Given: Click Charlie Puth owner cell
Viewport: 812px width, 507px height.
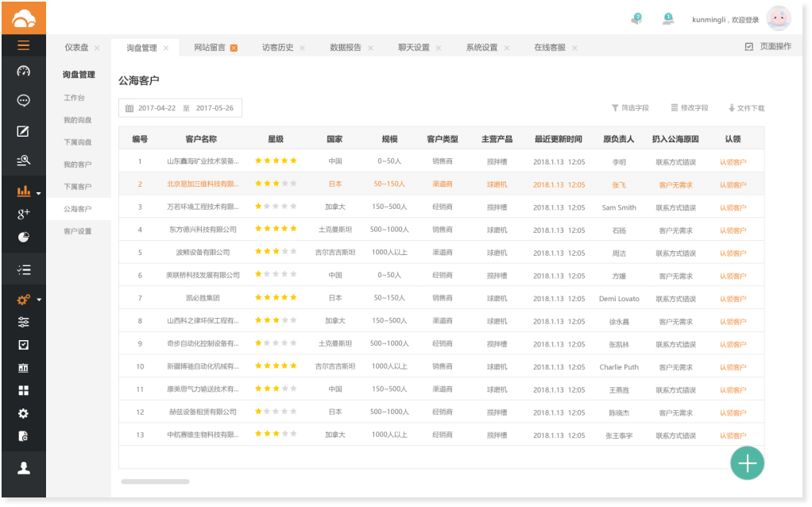Looking at the screenshot, I should tap(619, 367).
